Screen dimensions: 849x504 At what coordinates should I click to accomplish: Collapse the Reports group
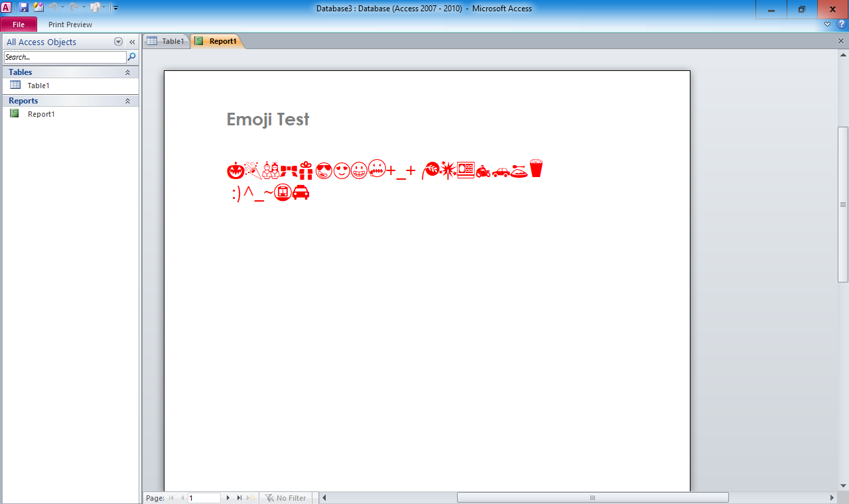(128, 101)
